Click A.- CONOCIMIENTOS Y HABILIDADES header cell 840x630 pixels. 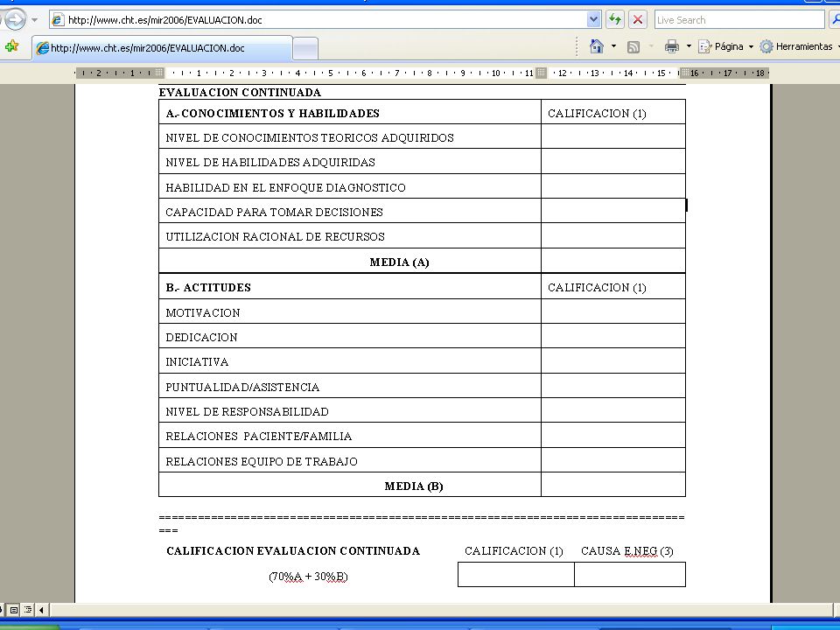pyautogui.click(x=350, y=112)
